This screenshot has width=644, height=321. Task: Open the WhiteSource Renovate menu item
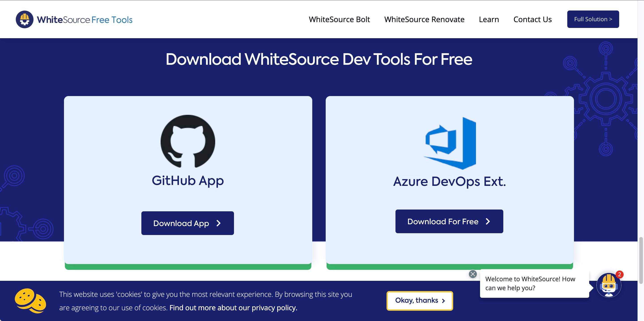424,19
